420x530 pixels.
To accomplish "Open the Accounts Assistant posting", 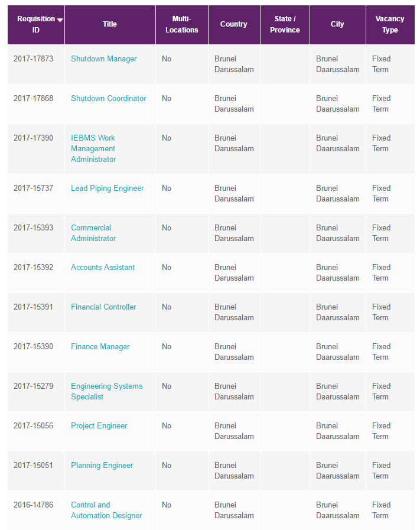I will coord(103,268).
